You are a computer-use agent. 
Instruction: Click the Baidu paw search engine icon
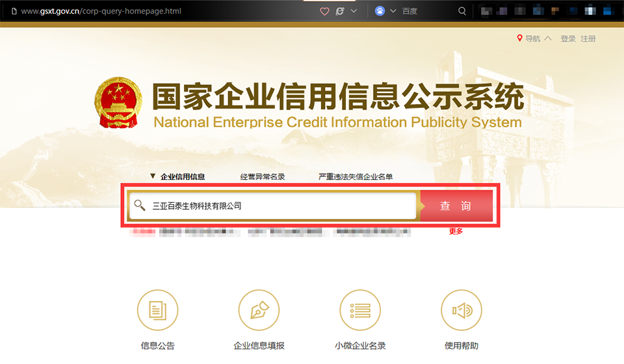pyautogui.click(x=380, y=11)
